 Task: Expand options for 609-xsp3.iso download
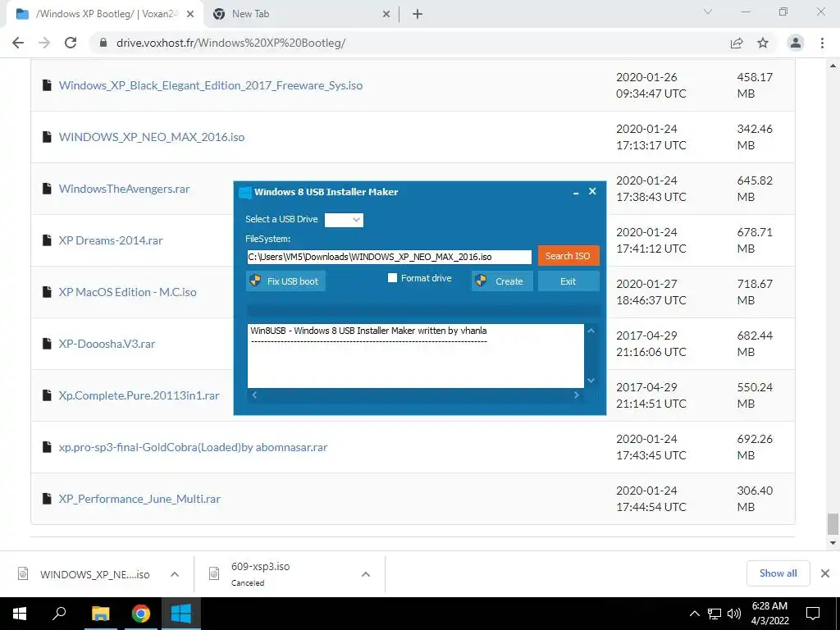tap(366, 574)
